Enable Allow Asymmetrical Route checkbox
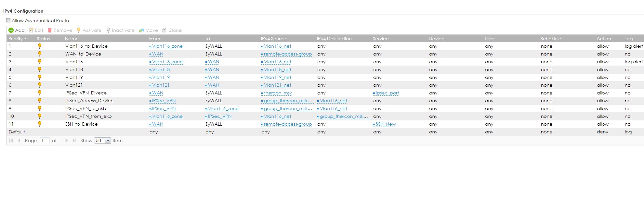This screenshot has width=644, height=210. (x=8, y=20)
